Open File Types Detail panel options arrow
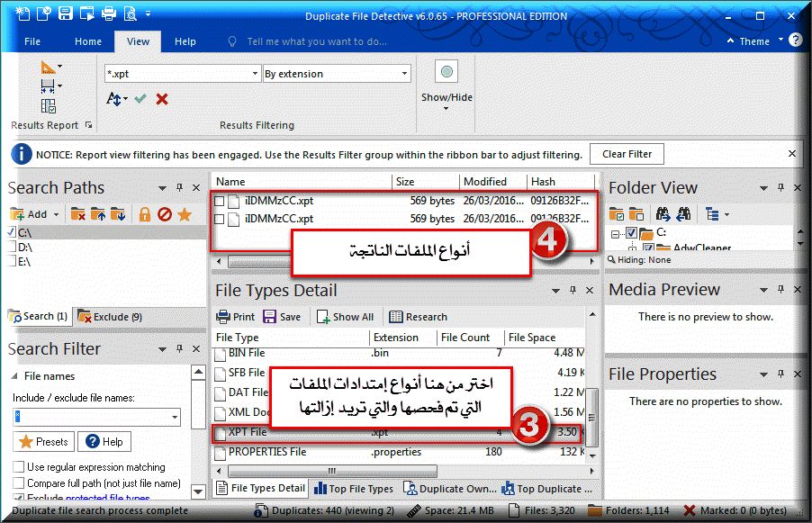 555,291
